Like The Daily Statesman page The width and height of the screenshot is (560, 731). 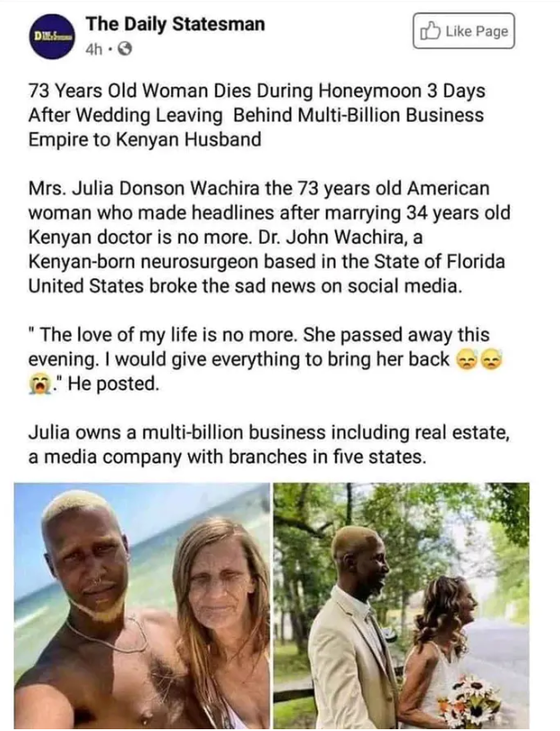tap(464, 31)
